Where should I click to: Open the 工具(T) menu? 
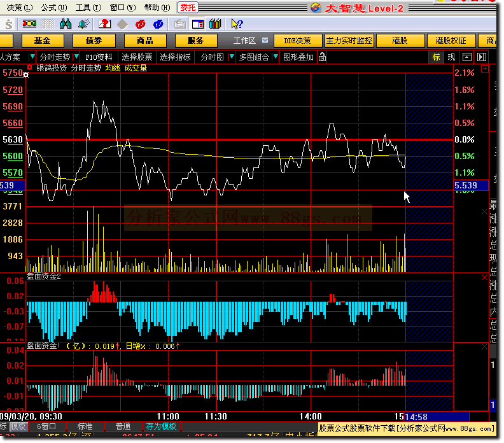[88, 8]
